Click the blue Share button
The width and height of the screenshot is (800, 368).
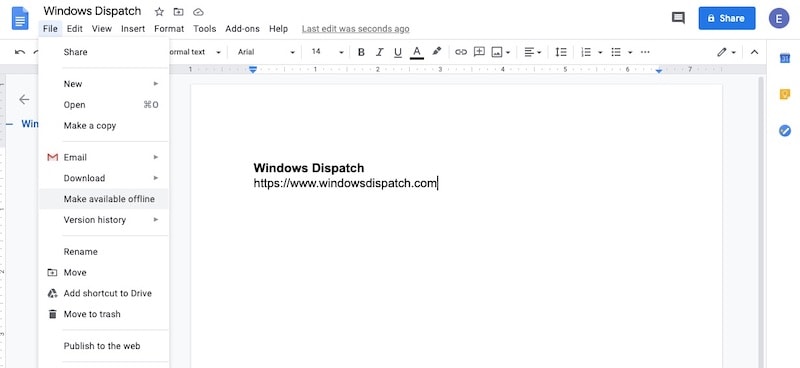(727, 18)
